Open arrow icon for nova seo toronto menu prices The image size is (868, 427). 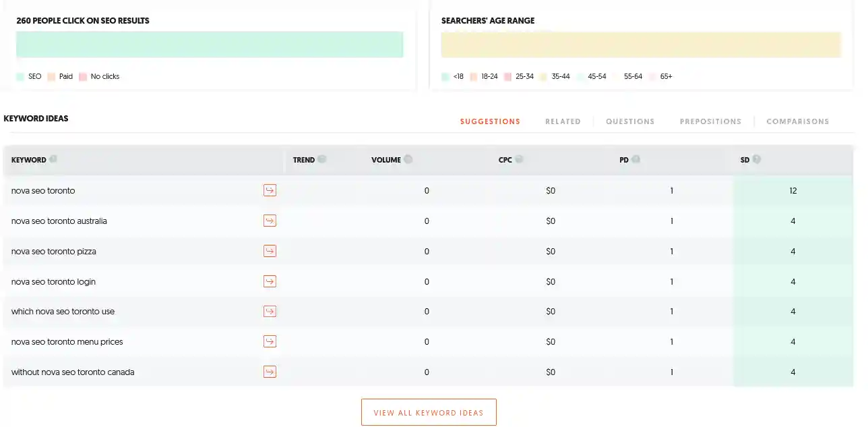pyautogui.click(x=270, y=341)
